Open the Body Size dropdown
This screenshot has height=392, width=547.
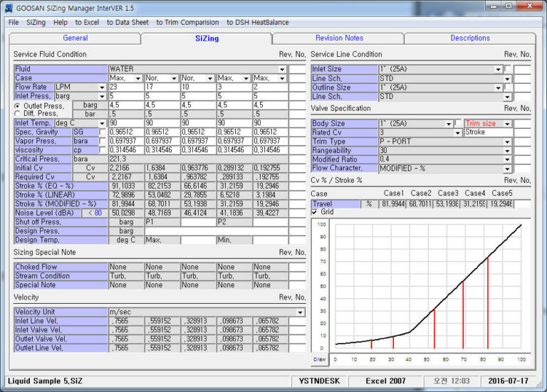(x=449, y=124)
